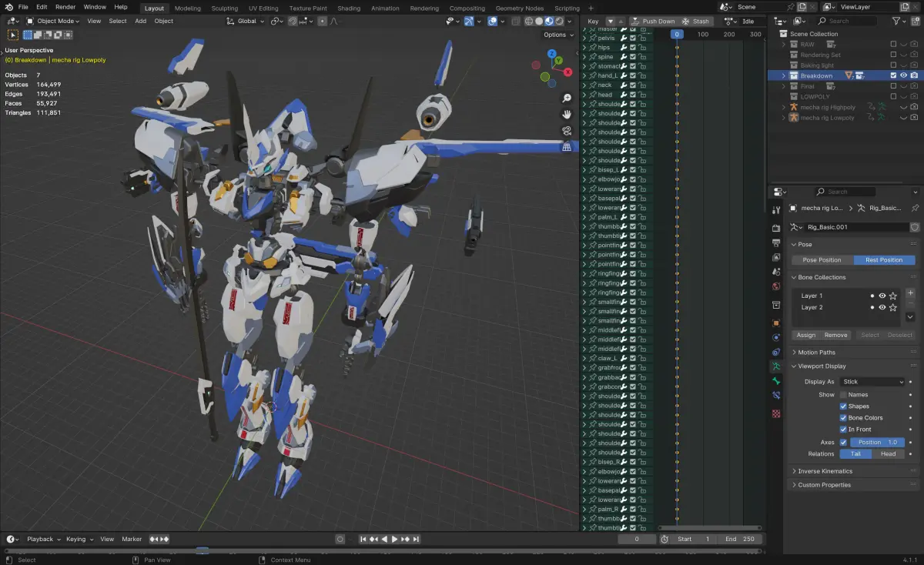Image resolution: width=924 pixels, height=565 pixels.
Task: Click the Stash button
Action: pos(695,22)
